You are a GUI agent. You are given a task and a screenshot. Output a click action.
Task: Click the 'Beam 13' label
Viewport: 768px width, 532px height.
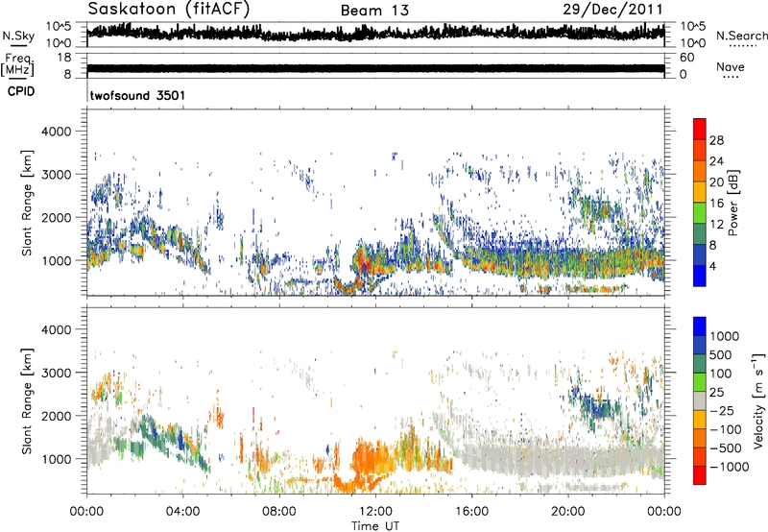374,11
